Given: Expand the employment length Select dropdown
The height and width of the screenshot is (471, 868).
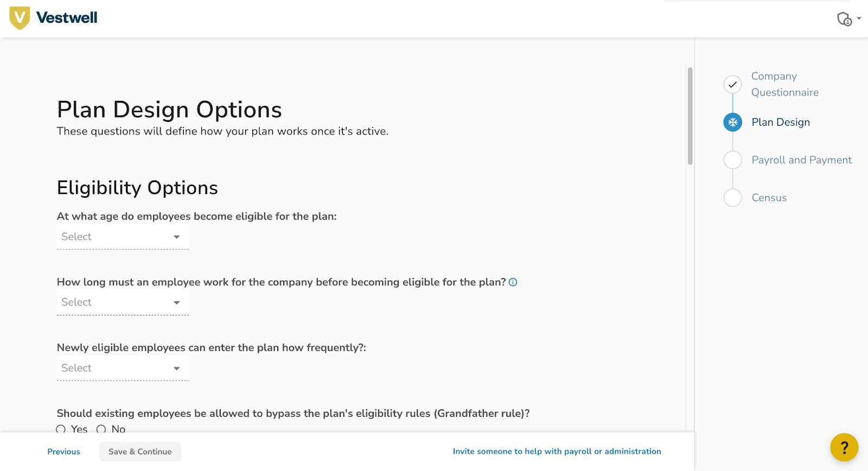Looking at the screenshot, I should click(x=123, y=302).
